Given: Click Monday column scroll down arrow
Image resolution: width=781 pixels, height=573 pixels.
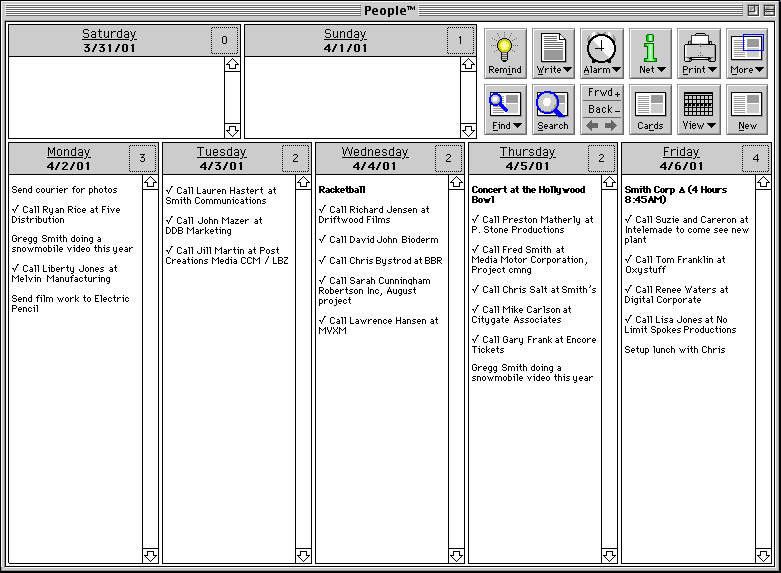Looking at the screenshot, I should [150, 555].
